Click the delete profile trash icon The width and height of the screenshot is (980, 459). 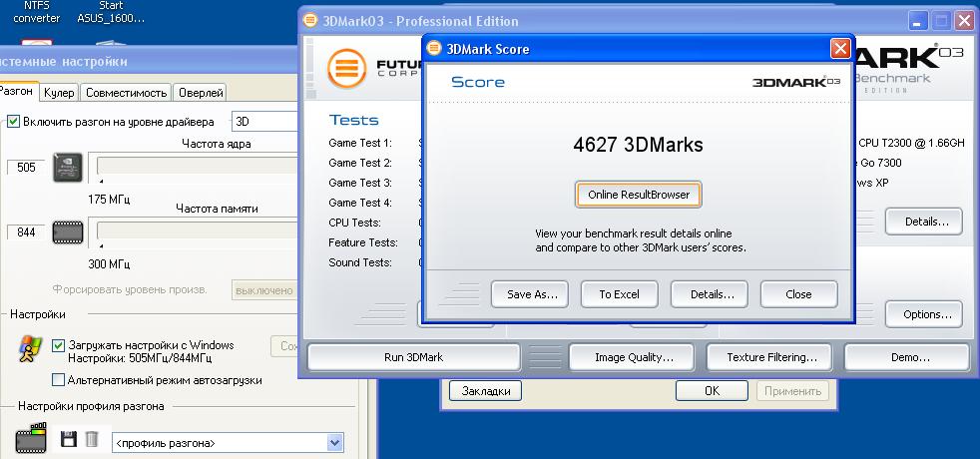click(92, 439)
